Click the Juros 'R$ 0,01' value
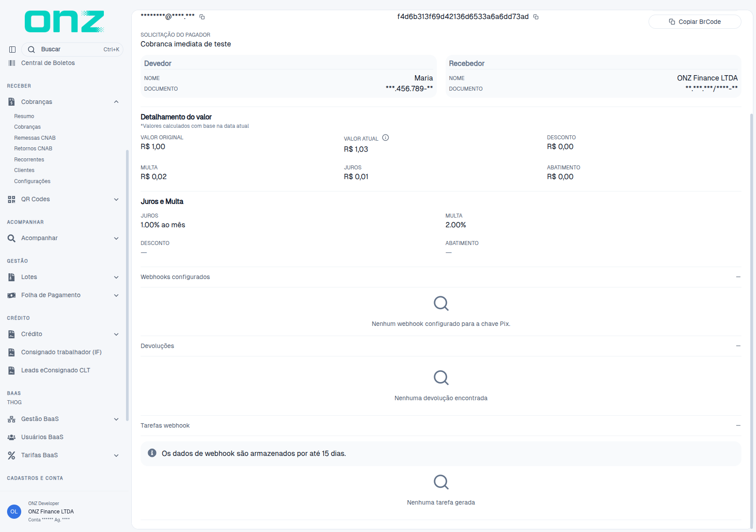Viewport: 756px width, 532px height. point(356,176)
